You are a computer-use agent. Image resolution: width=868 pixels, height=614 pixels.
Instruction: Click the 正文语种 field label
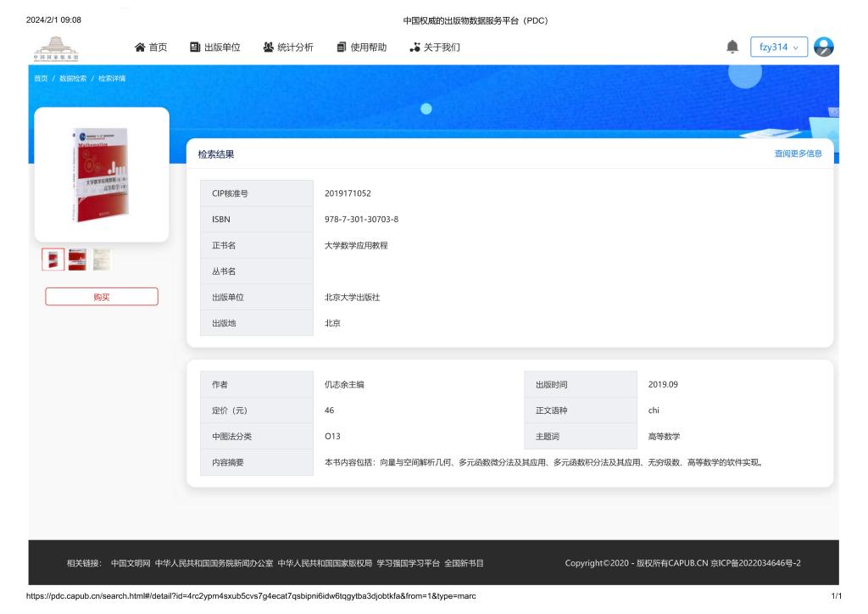coord(551,410)
